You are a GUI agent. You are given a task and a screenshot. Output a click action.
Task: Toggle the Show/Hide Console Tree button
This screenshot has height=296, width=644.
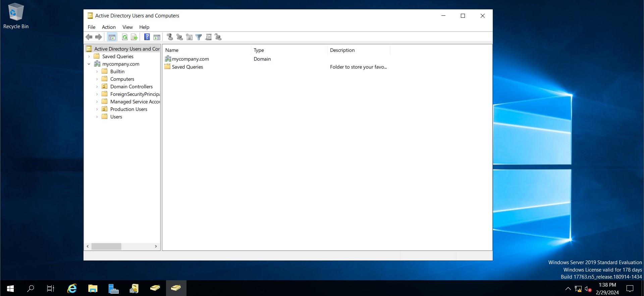coord(112,37)
